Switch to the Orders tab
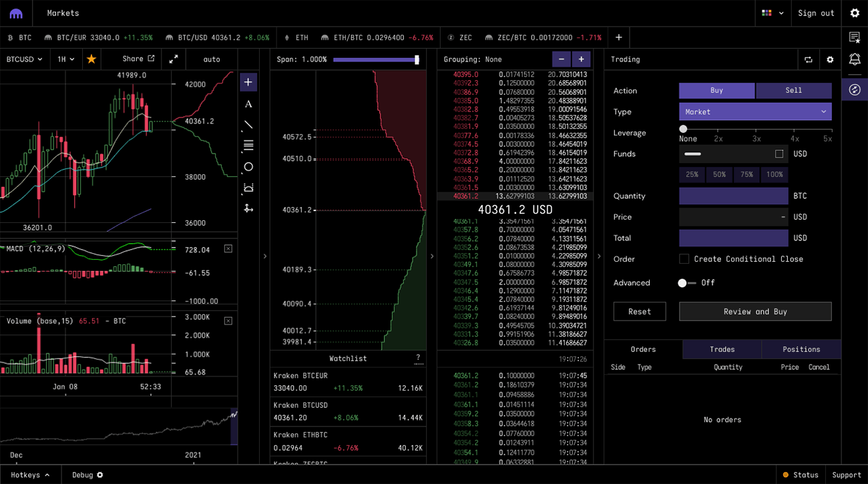This screenshot has width=868, height=484. pos(644,349)
